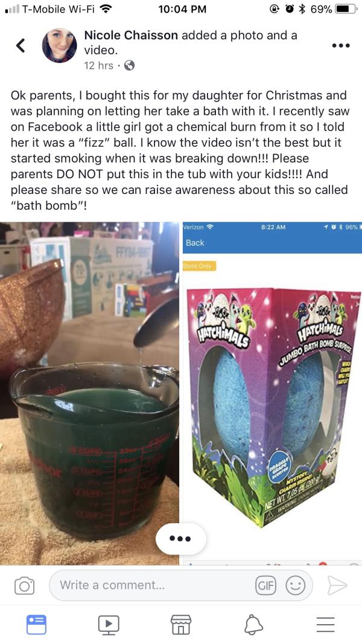Open the Hatchimals bath bomb photo

point(272,393)
